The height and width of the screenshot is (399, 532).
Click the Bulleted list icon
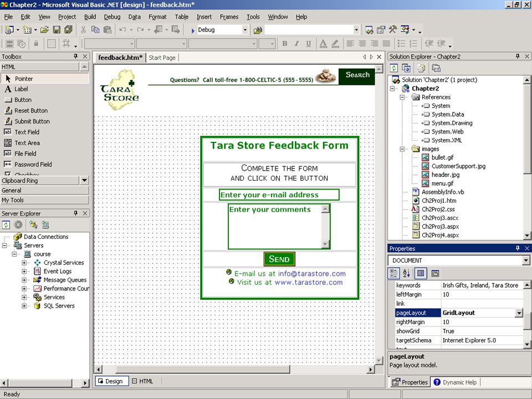tap(401, 43)
